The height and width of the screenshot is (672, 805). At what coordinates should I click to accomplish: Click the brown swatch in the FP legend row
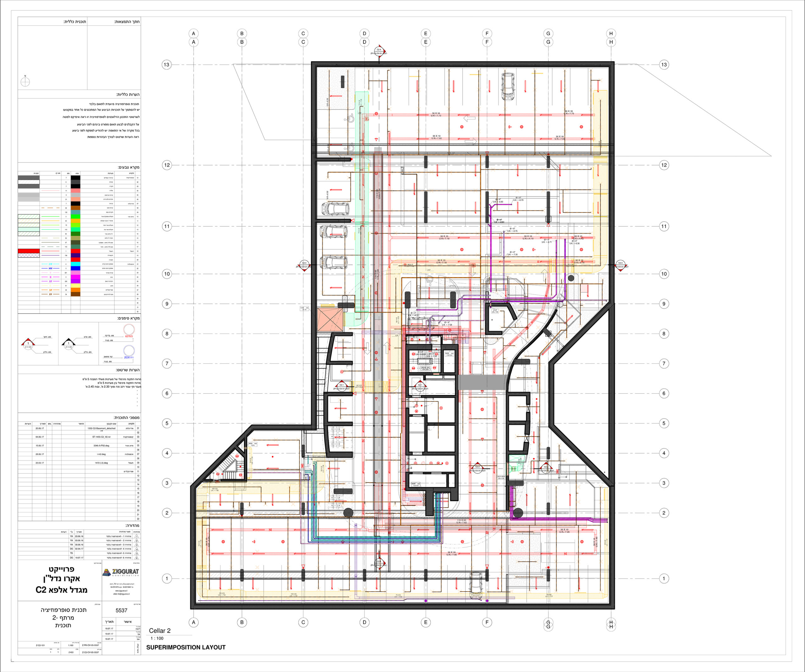(75, 294)
